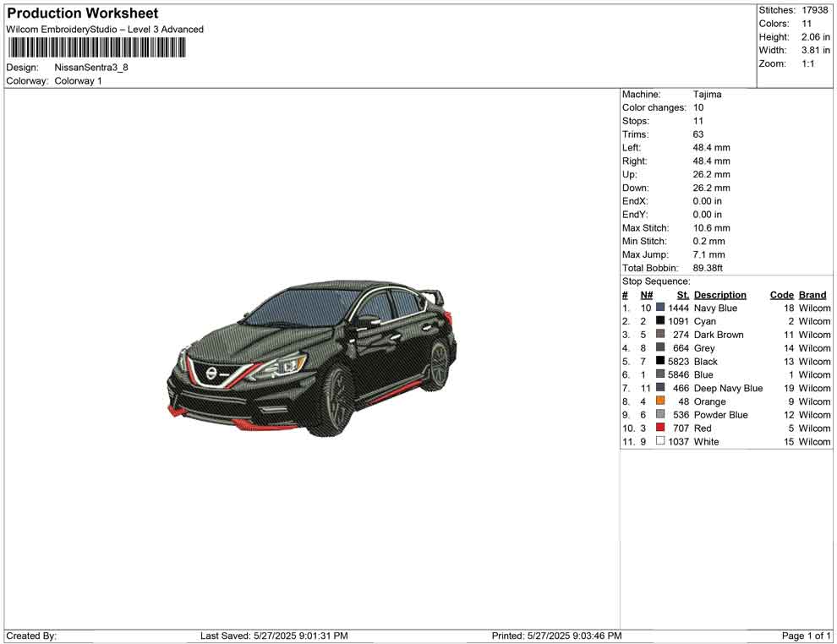
Task: Click the Created By label
Action: 31,636
